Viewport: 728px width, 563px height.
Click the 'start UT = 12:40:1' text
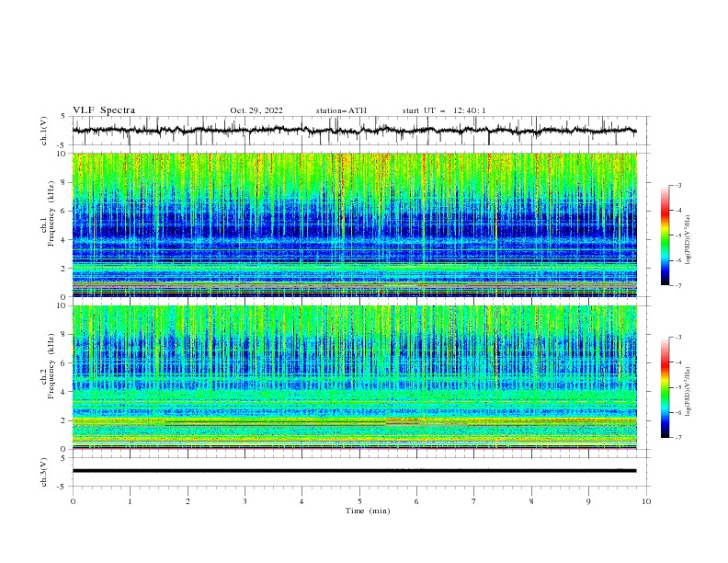(x=444, y=110)
